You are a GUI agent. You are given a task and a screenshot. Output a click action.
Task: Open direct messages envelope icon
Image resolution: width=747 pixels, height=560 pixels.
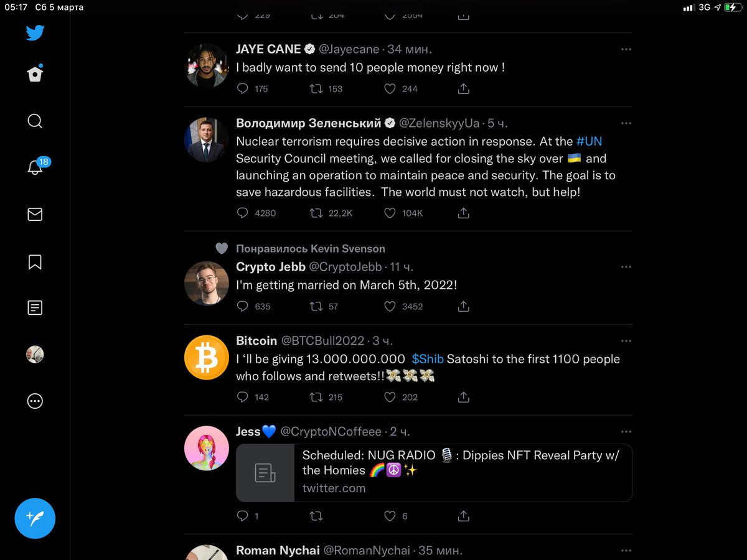pyautogui.click(x=35, y=215)
